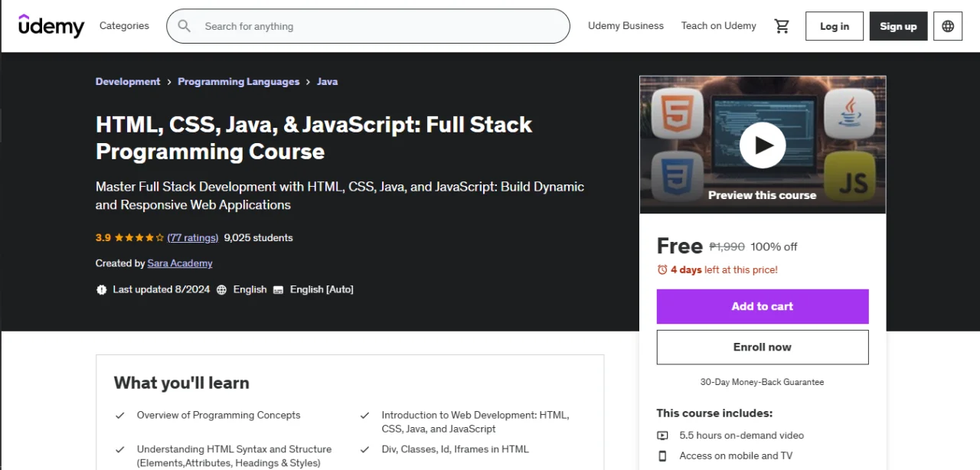980x470 pixels.
Task: Click checkmark beside Overview of Programming Concepts
Action: (120, 416)
